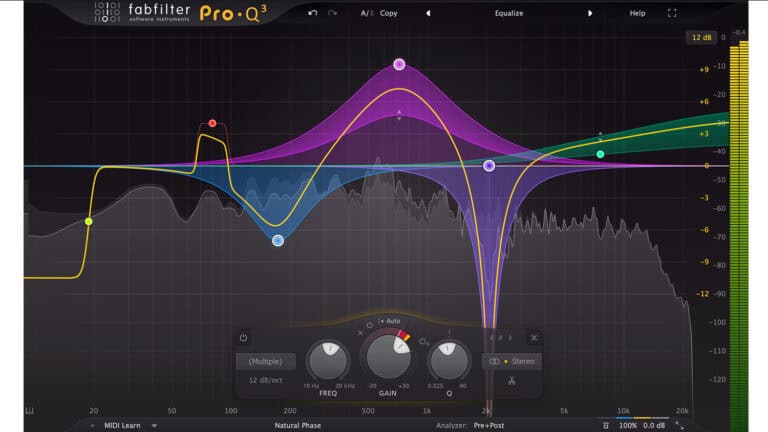This screenshot has width=768, height=432.
Task: Open the Equalize preset menu
Action: tap(509, 13)
